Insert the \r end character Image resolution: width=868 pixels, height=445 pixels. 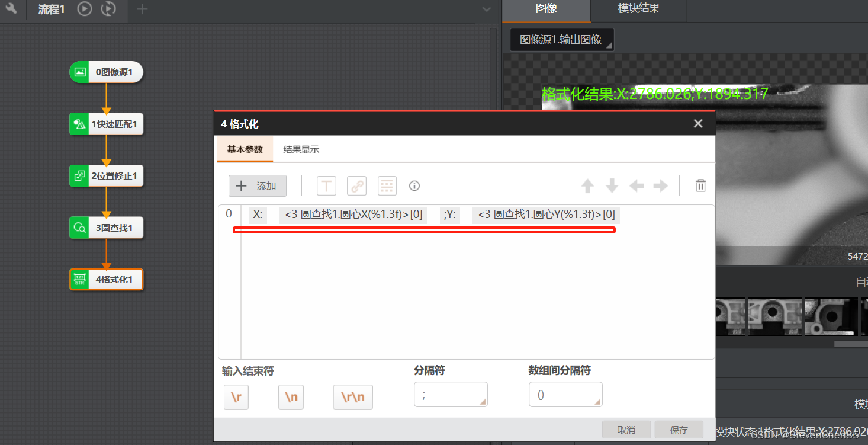[236, 397]
